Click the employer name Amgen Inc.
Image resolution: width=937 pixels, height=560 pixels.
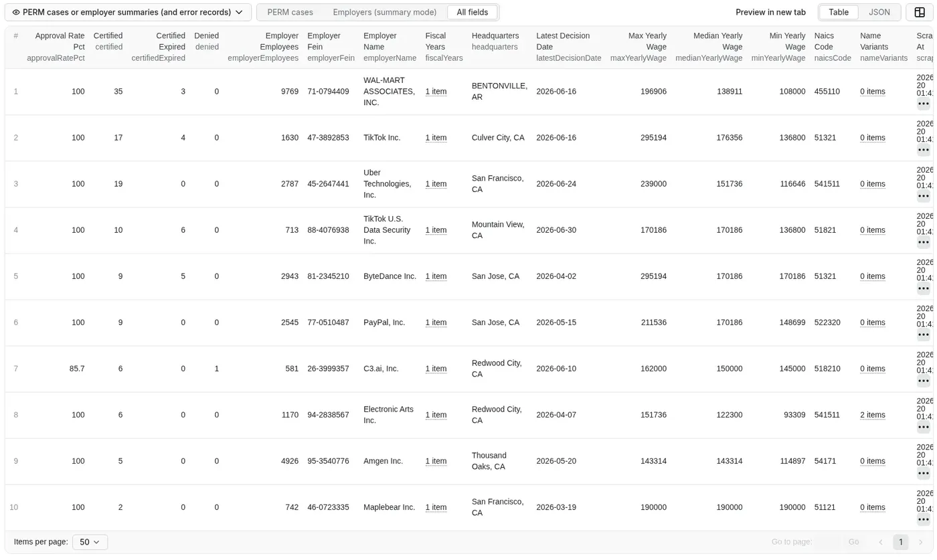[x=383, y=461]
